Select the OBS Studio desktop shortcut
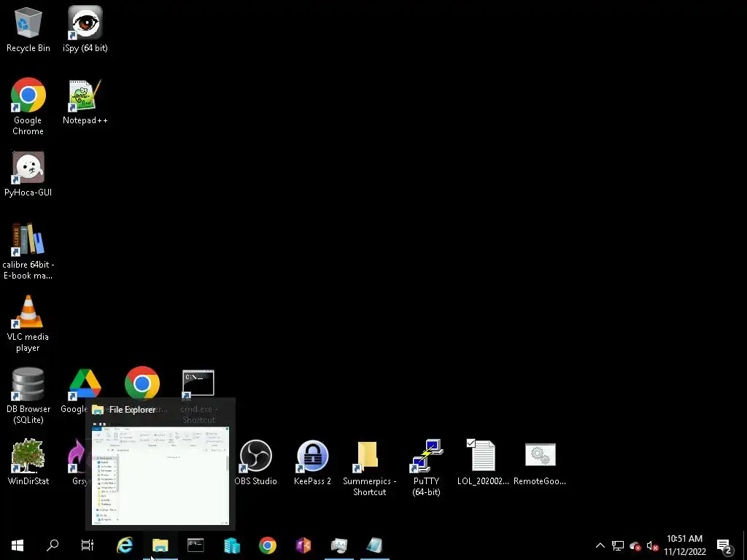This screenshot has width=747, height=560. tap(256, 462)
